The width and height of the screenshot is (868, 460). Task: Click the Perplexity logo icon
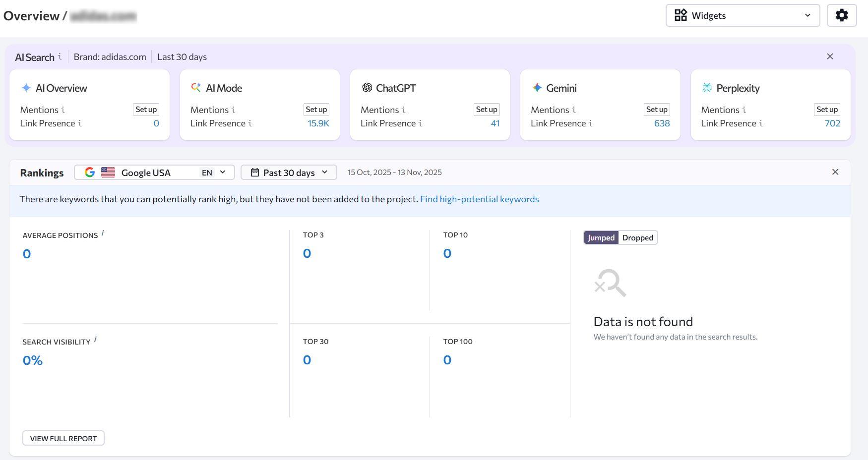coord(707,88)
